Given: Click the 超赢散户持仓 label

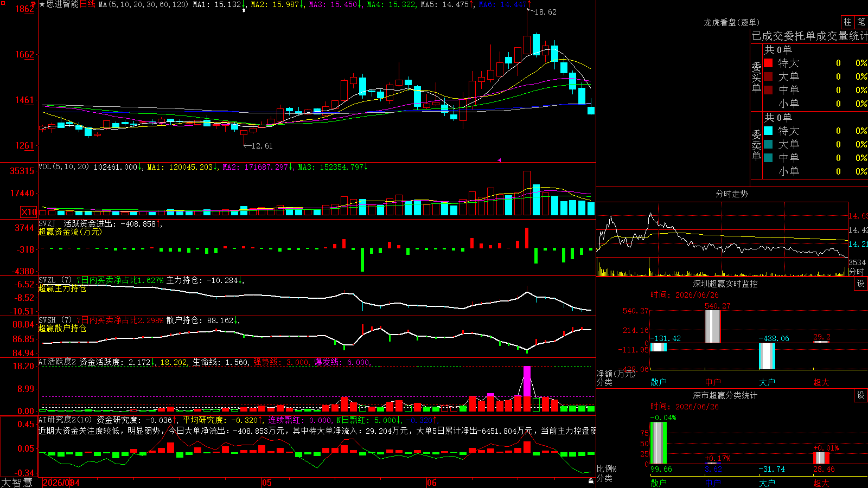Looking at the screenshot, I should tap(62, 328).
